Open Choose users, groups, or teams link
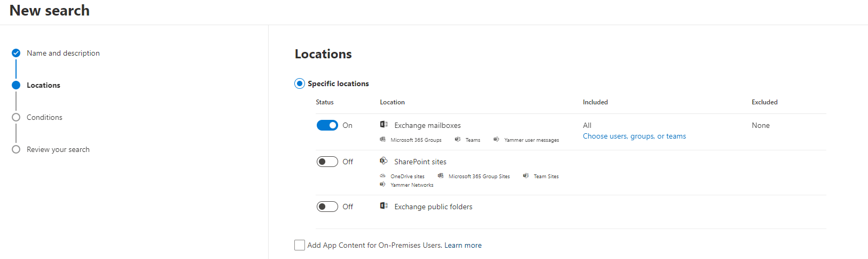This screenshot has height=259, width=868. click(634, 136)
